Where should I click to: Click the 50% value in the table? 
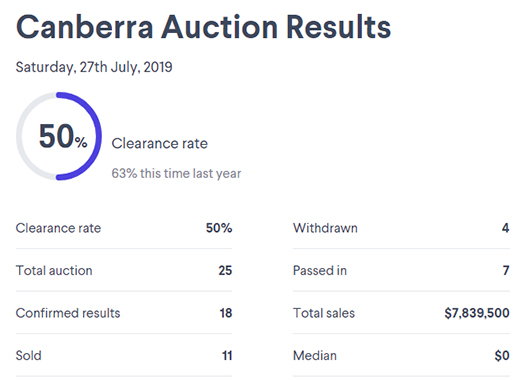219,228
